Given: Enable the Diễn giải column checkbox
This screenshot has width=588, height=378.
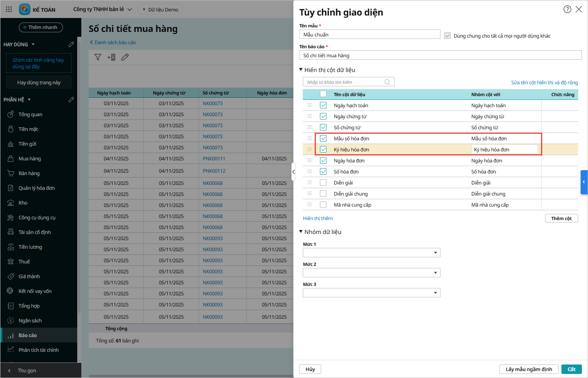Looking at the screenshot, I should pos(323,183).
